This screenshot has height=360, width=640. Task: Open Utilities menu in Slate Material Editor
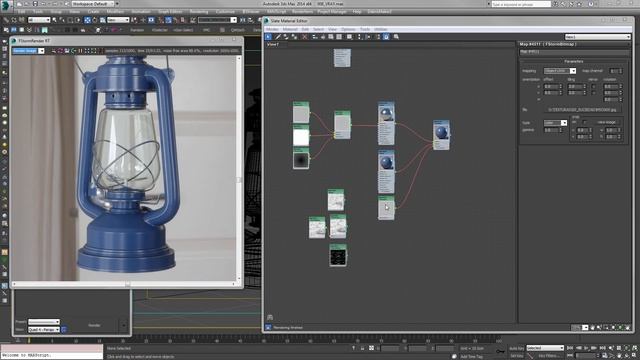(381, 29)
